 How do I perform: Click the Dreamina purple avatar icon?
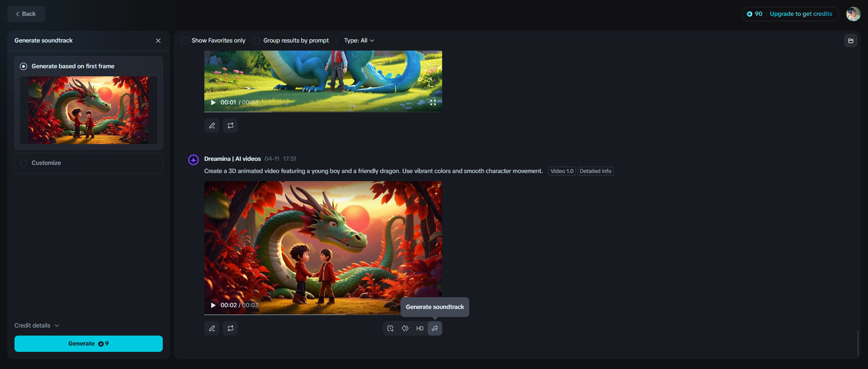193,159
